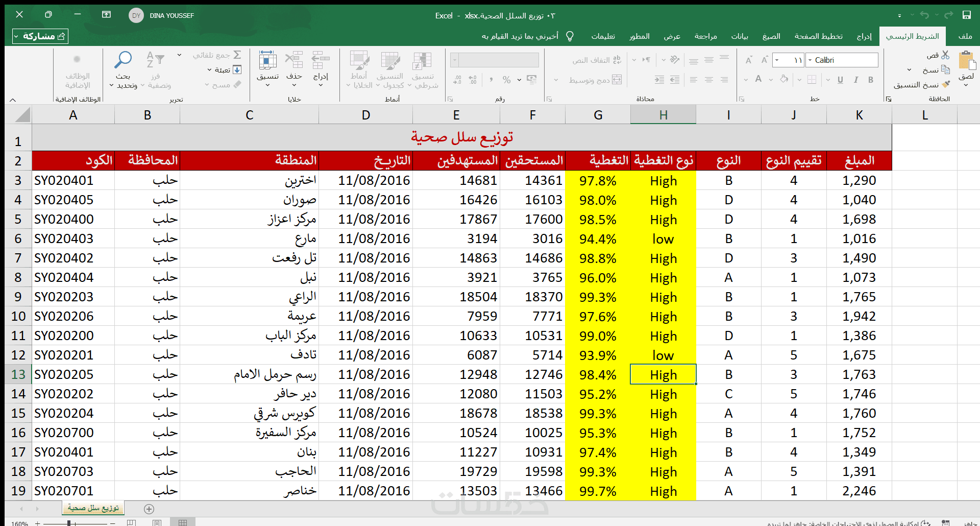The width and height of the screenshot is (980, 526).
Task: Click the Fill Color paint bucket icon
Action: coord(785,79)
